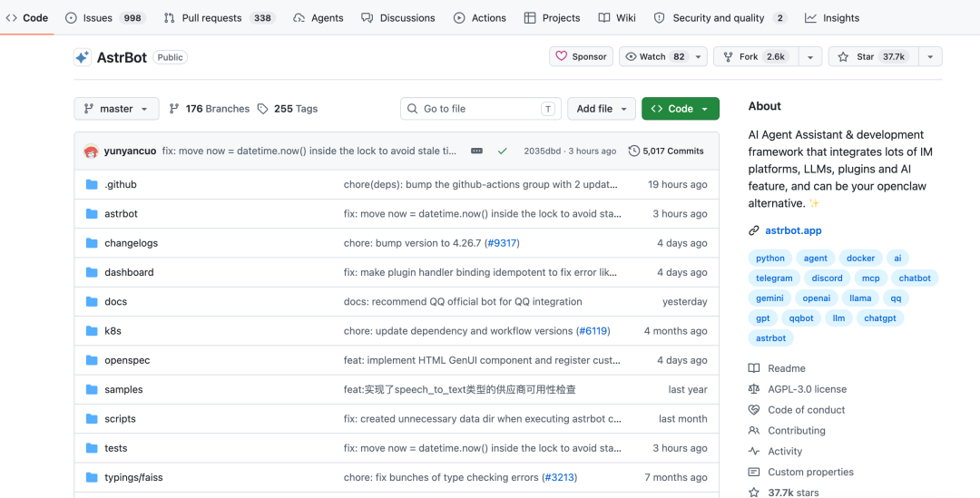The height and width of the screenshot is (498, 980).
Task: Open pull request #3213 link
Action: point(559,477)
